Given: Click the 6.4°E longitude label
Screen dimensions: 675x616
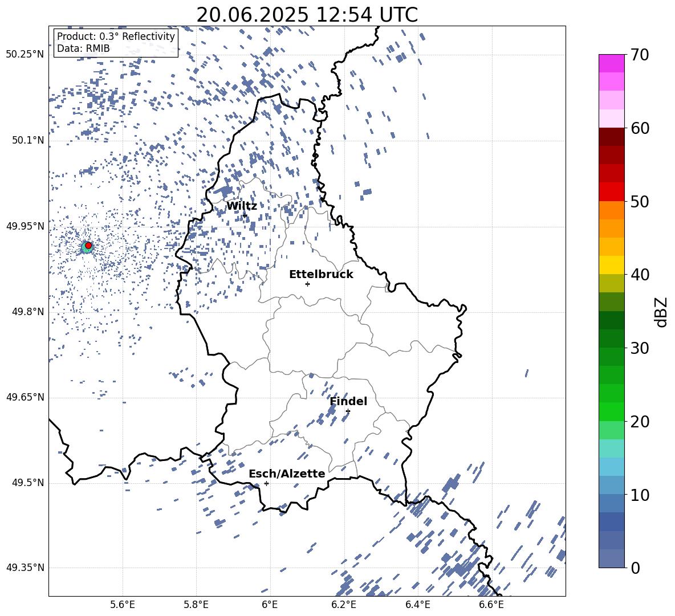Looking at the screenshot, I should 417,605.
